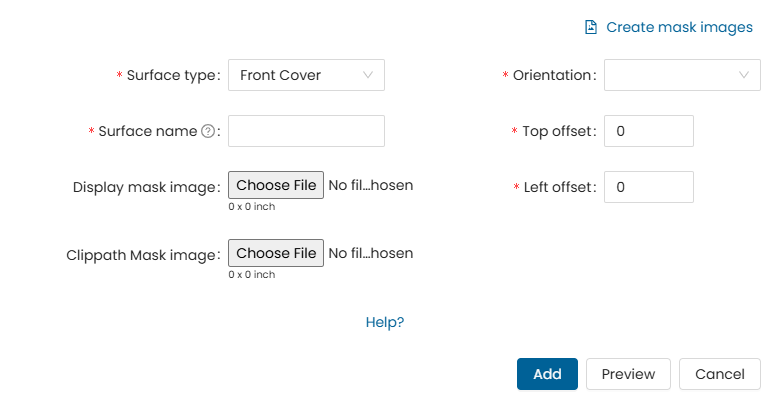Click Clippath Mask image file status text

[x=371, y=253]
